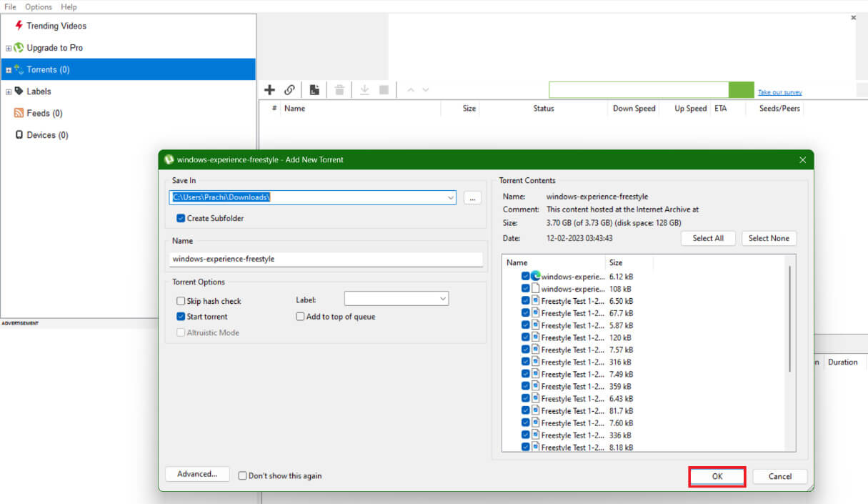Uncheck Start torrent option
This screenshot has height=504, width=868.
tap(181, 316)
